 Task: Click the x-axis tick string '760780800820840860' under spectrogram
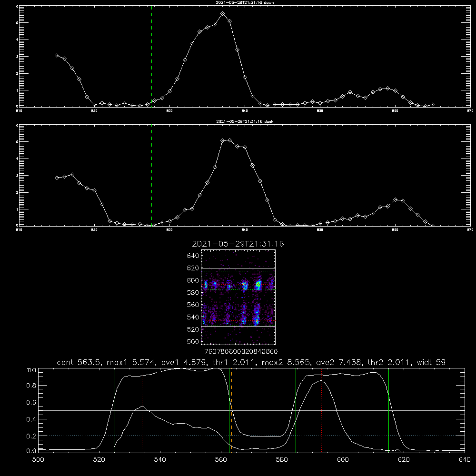[x=241, y=351]
